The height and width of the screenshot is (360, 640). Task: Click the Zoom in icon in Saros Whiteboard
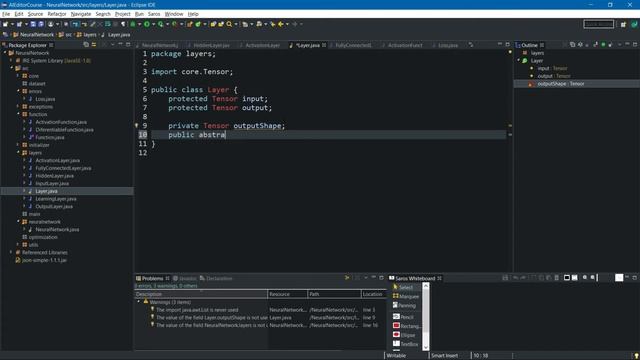click(584, 278)
